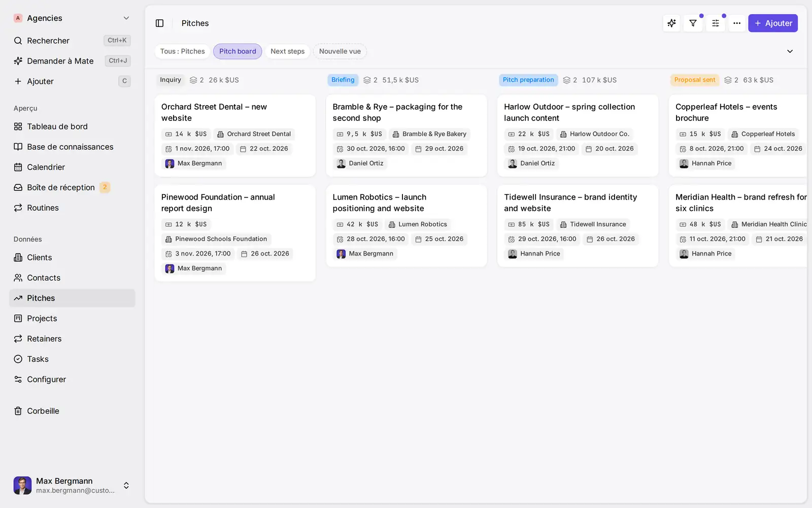
Task: Create a Nouvelle vue tab
Action: click(x=340, y=51)
